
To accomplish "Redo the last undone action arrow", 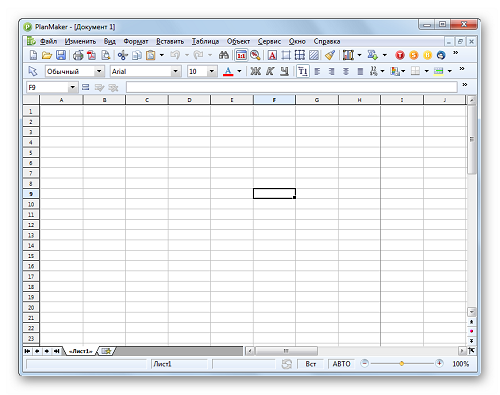I will [198, 55].
